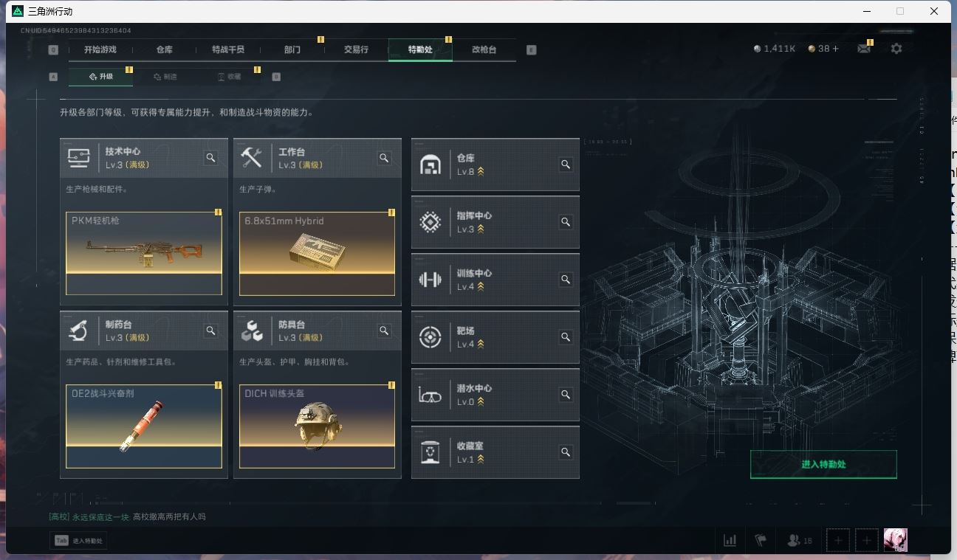Open the mail envelope icon
This screenshot has height=560, width=957.
point(863,49)
